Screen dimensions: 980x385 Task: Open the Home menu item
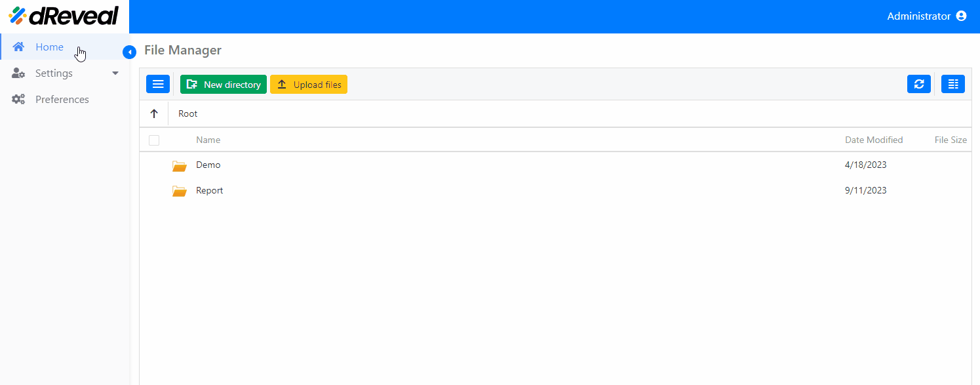tap(64, 47)
